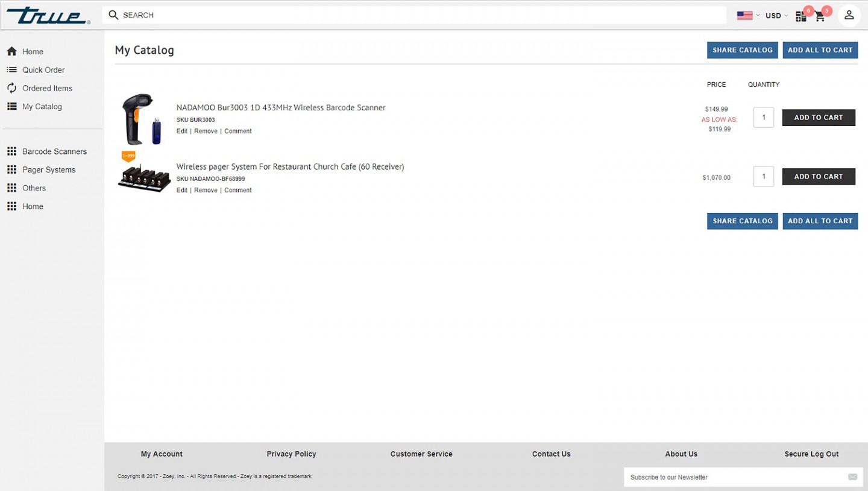
Task: Open the Barcode Scanners category
Action: (54, 151)
